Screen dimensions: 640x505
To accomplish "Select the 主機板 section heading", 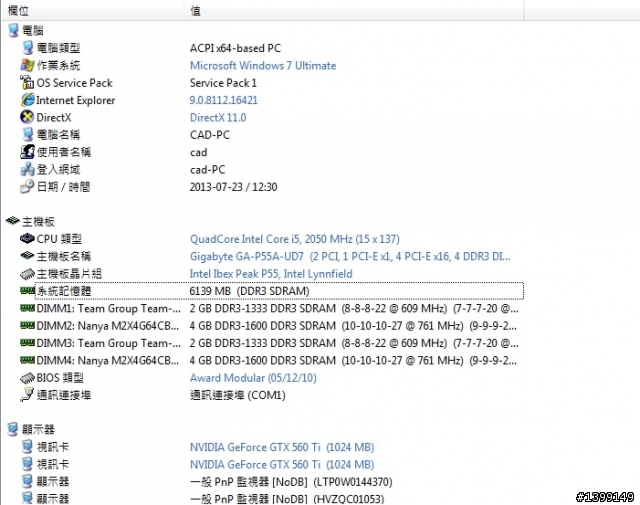I will (x=38, y=222).
